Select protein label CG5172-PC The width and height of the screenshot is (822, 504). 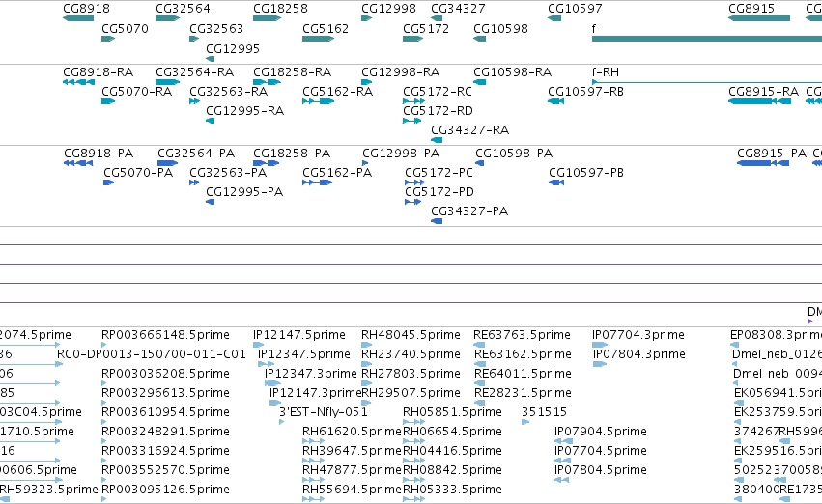pyautogui.click(x=439, y=173)
